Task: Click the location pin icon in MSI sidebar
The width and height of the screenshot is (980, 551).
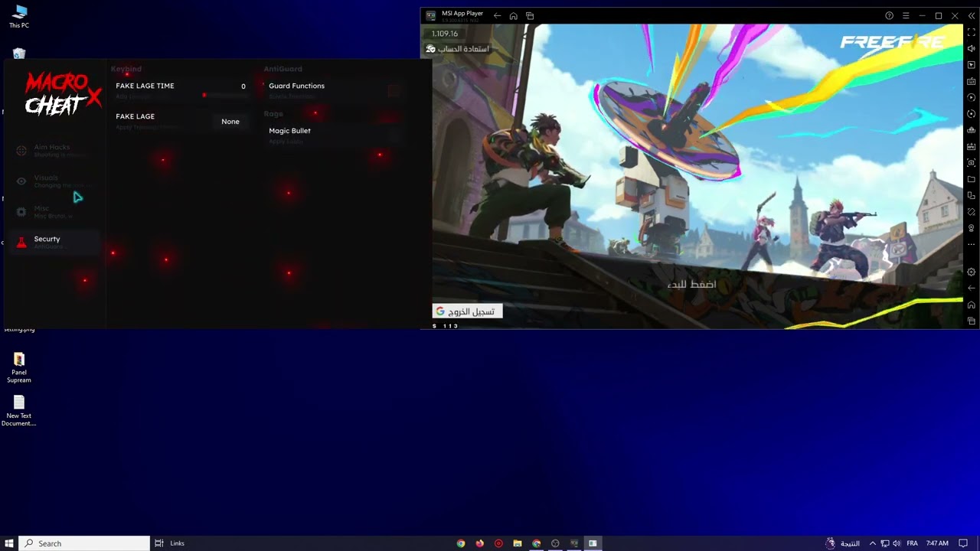Action: [x=972, y=228]
